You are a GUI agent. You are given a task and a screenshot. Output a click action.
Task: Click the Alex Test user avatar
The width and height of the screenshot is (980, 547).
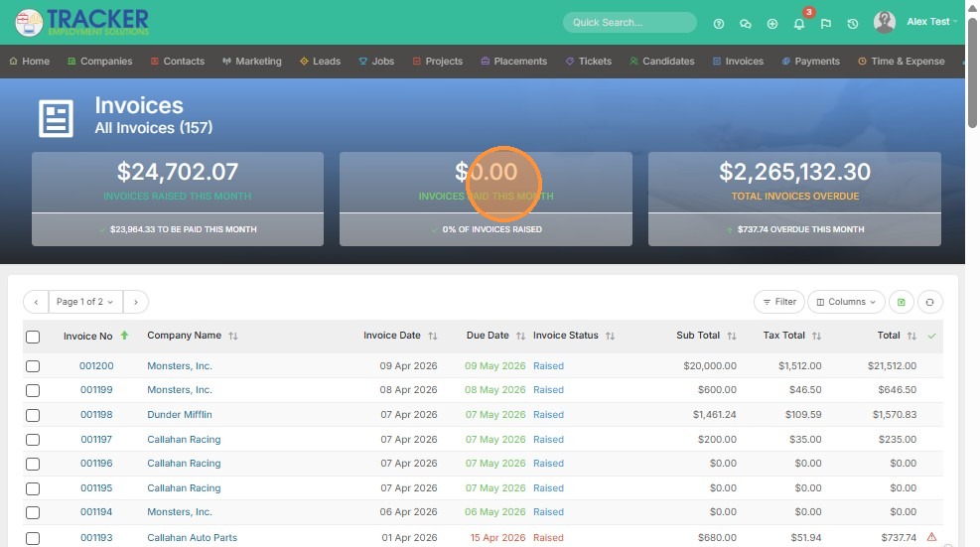click(885, 22)
